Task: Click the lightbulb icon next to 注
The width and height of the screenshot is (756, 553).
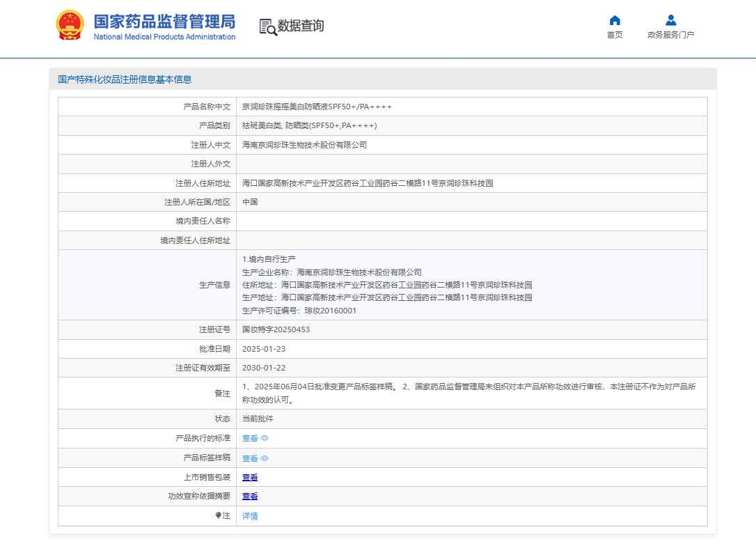Action: tap(219, 515)
